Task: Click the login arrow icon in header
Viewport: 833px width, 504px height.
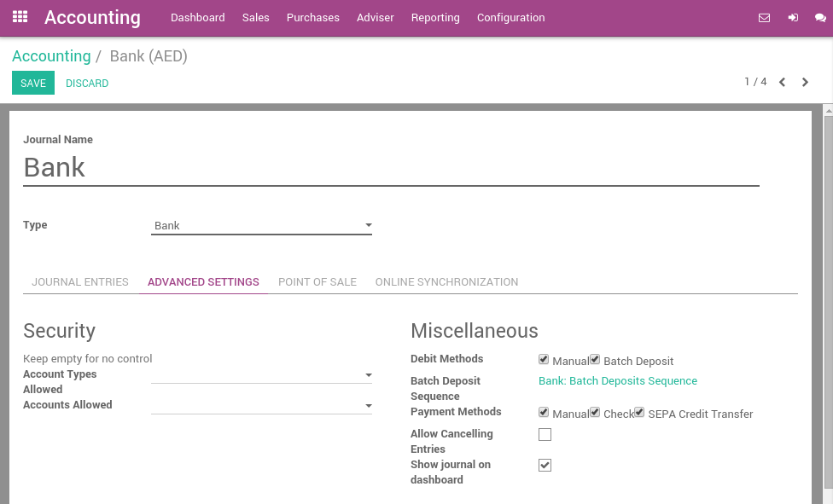Action: 793,18
